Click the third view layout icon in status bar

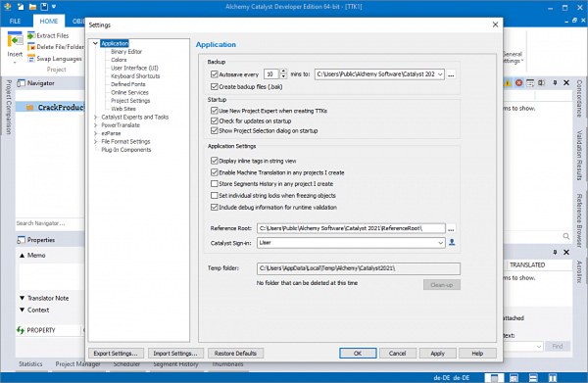(533, 378)
